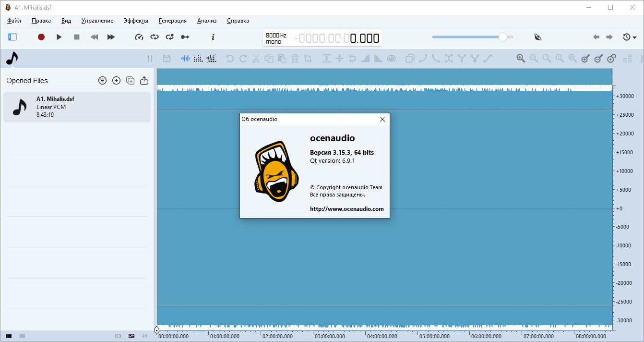Viewport: 644px width, 342px height.
Task: Play the audio file
Action: pos(59,37)
